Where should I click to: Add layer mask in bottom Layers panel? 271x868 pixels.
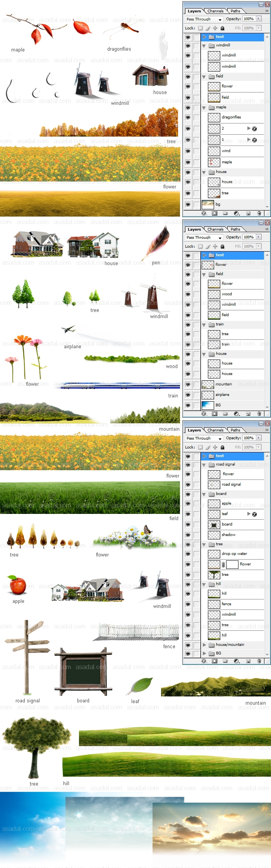(x=215, y=661)
